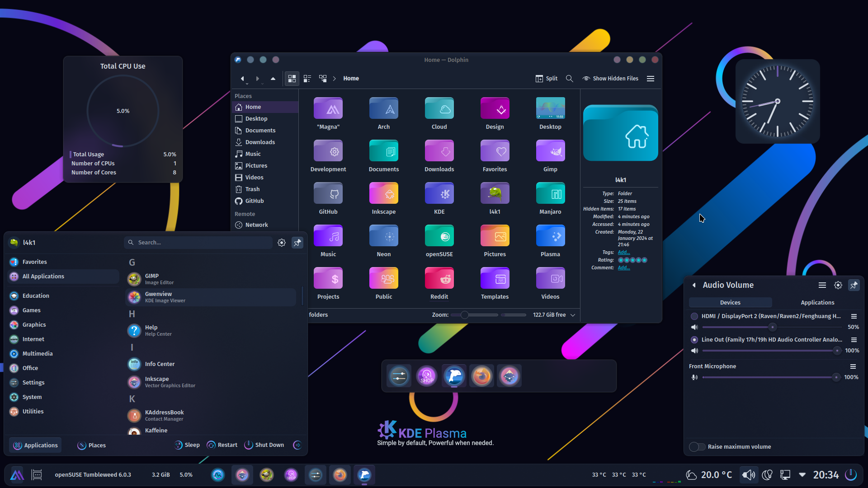Click the launcher Search field

pyautogui.click(x=198, y=243)
